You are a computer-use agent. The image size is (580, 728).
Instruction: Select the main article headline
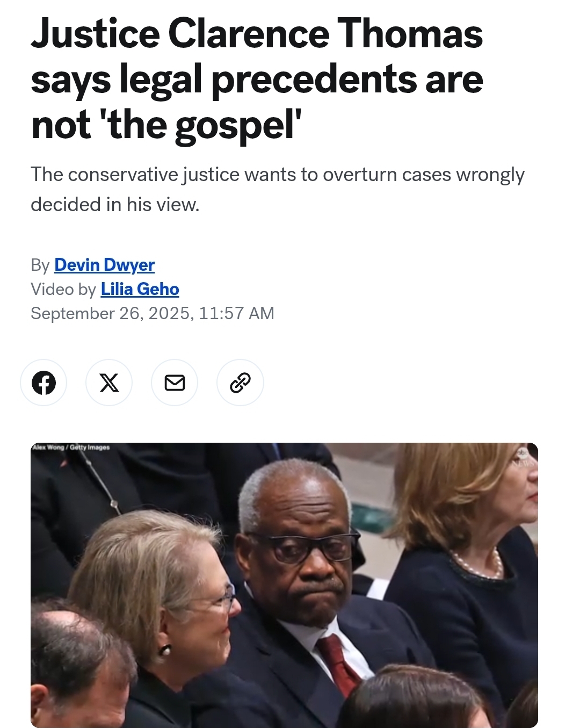[257, 79]
